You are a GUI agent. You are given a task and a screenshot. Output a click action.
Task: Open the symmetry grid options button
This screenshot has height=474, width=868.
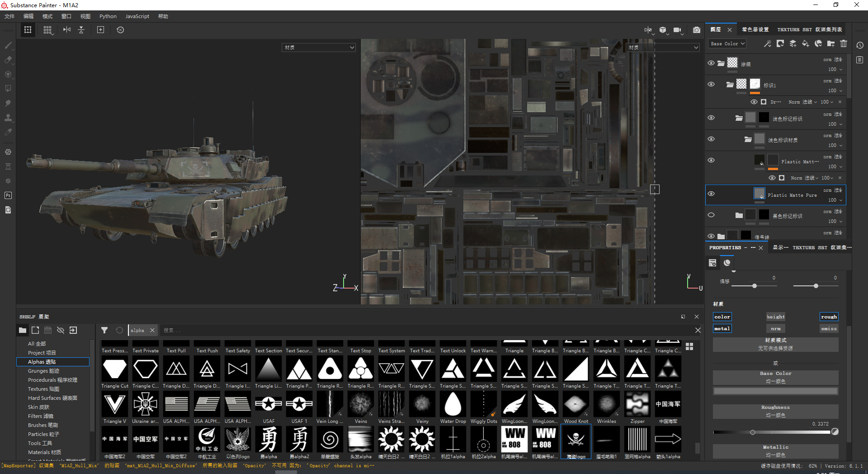pos(47,30)
